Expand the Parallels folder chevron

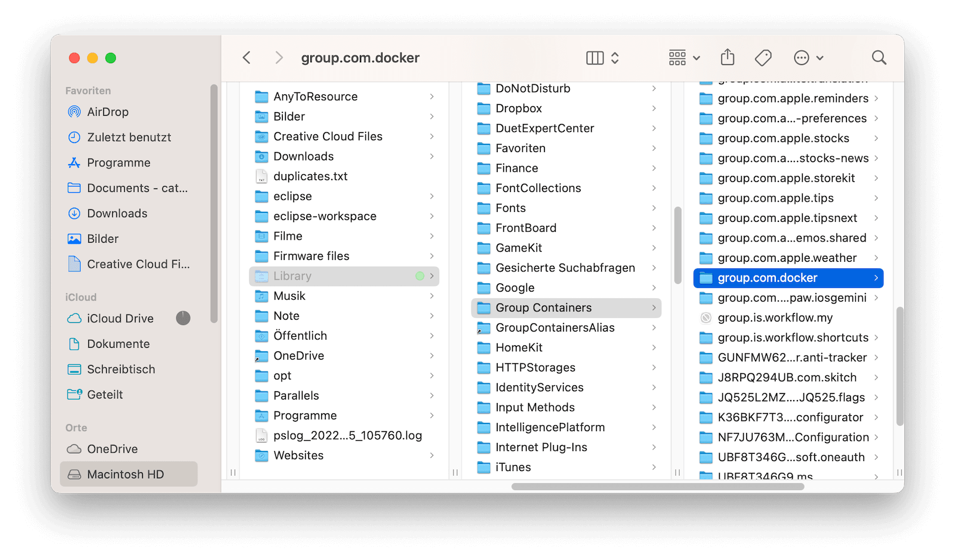tap(432, 396)
